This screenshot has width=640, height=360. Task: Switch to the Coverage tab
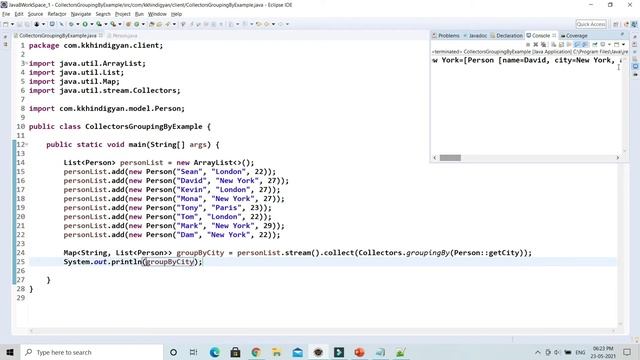pyautogui.click(x=574, y=36)
